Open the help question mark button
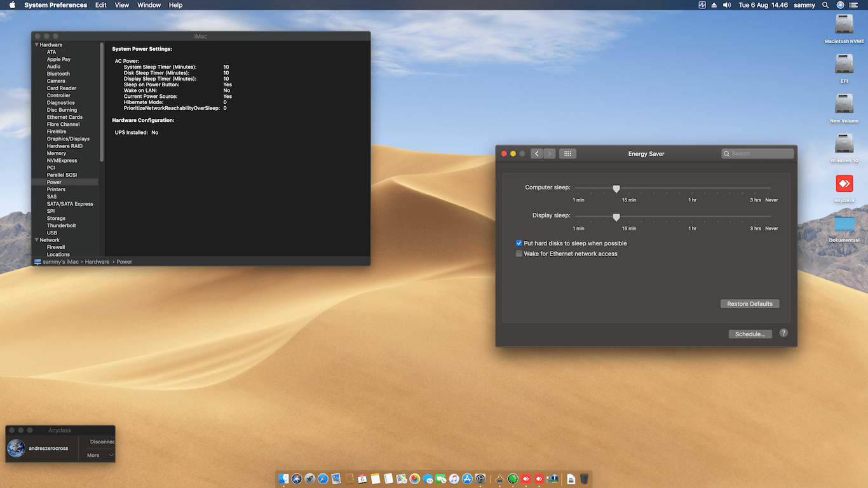Screen dimensions: 868x488 point(783,333)
